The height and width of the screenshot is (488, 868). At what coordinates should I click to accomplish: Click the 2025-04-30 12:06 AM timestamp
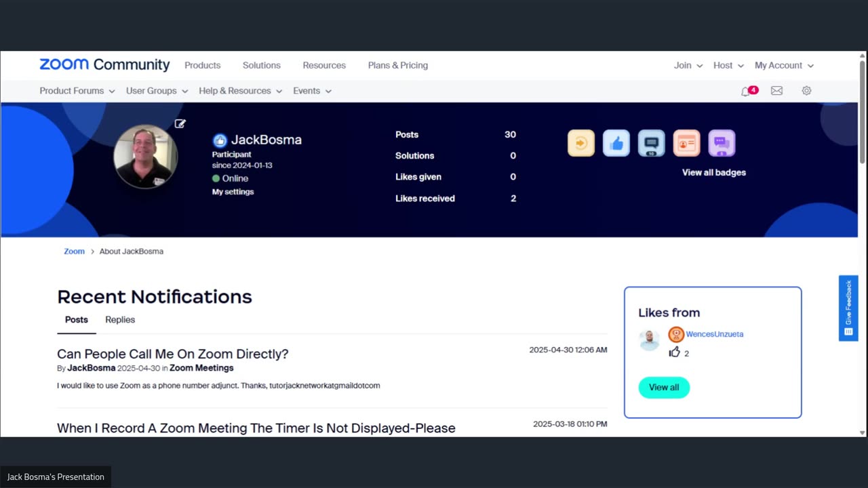coord(568,350)
